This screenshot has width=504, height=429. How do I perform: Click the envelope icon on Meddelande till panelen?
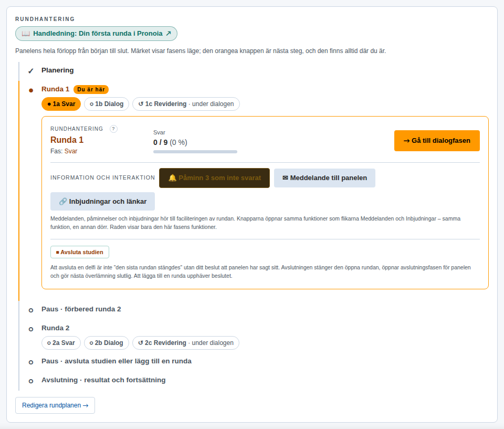285,178
